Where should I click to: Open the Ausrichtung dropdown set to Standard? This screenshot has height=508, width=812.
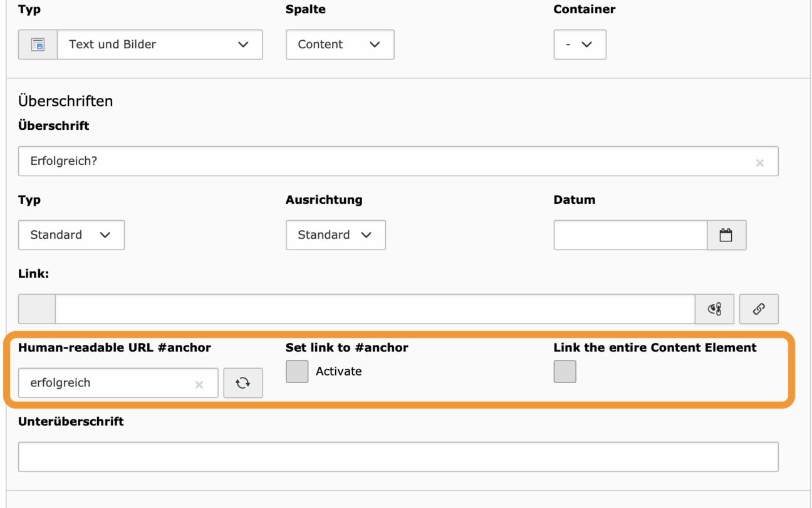[336, 235]
